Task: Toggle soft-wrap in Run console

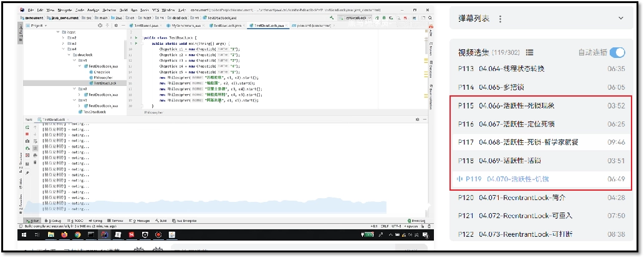Action: point(35,141)
